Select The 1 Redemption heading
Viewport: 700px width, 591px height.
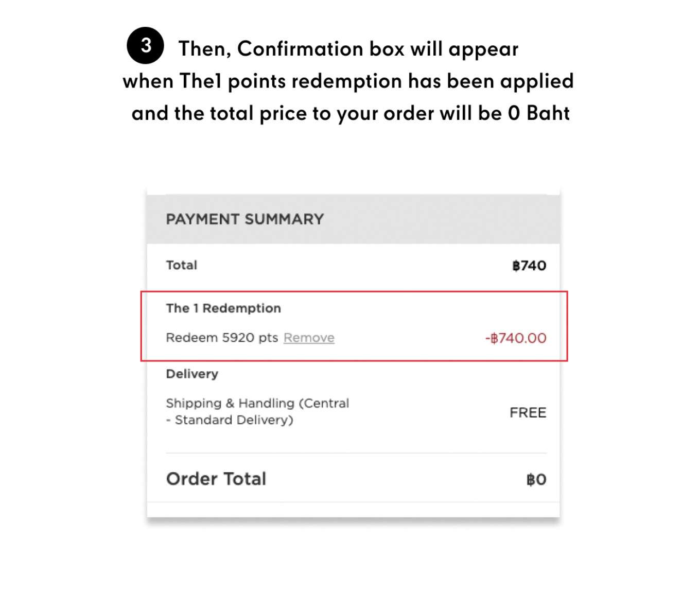[223, 308]
